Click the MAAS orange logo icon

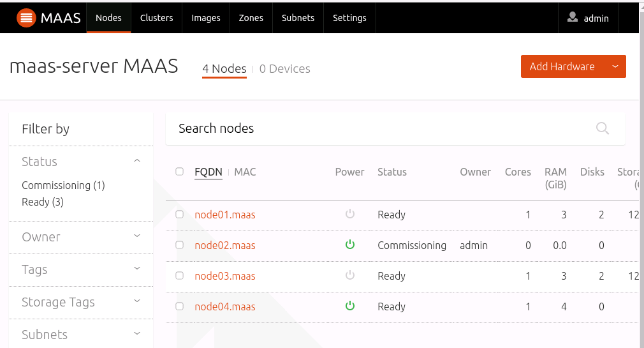[26, 18]
